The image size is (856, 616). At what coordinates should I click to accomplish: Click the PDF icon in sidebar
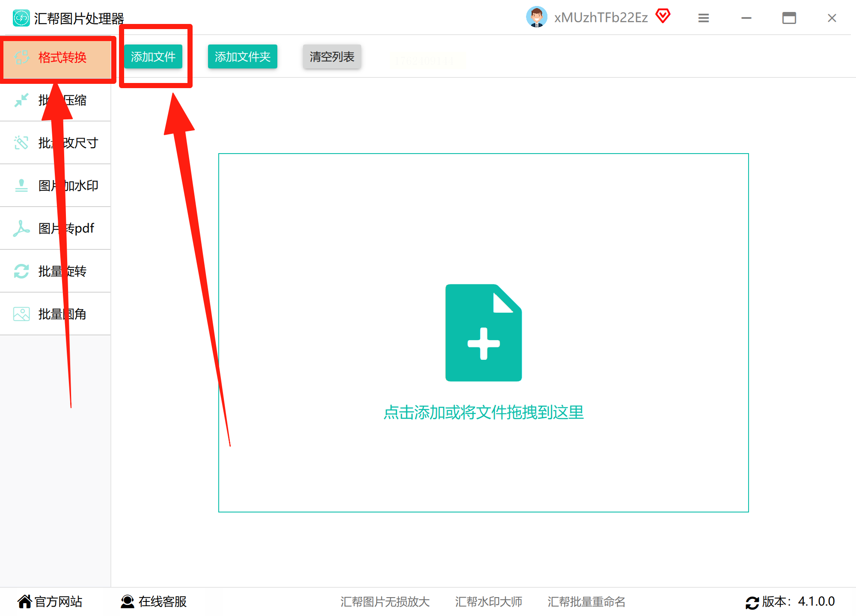21,228
